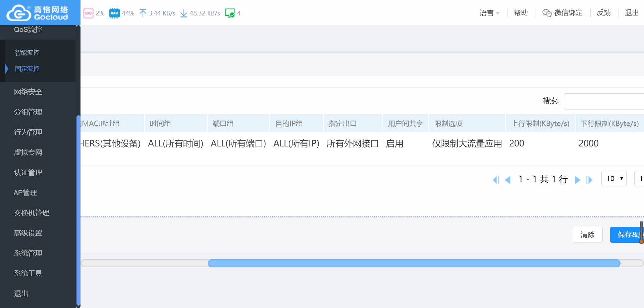
Task: Click the CPU usage icon
Action: coord(88,13)
